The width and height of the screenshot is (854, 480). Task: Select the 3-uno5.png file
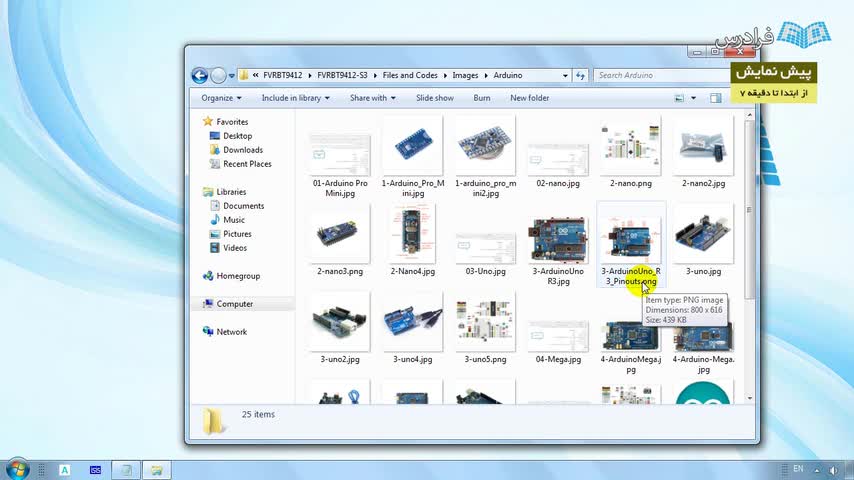pyautogui.click(x=485, y=330)
